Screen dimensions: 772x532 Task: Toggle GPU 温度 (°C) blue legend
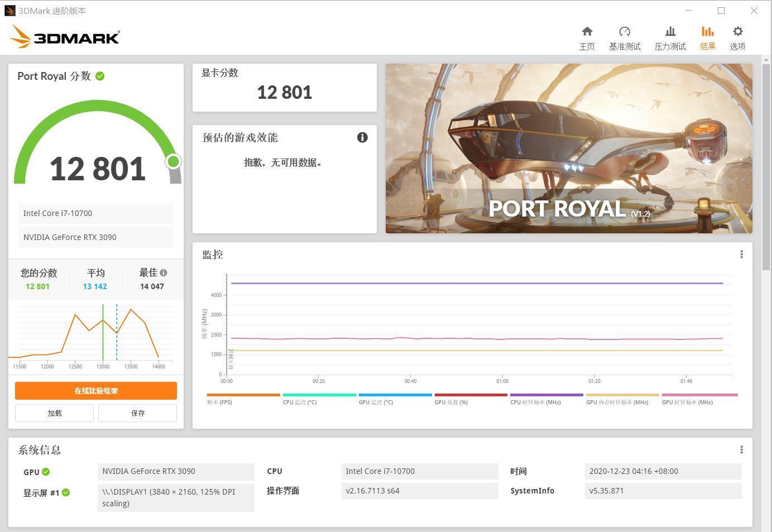click(395, 399)
